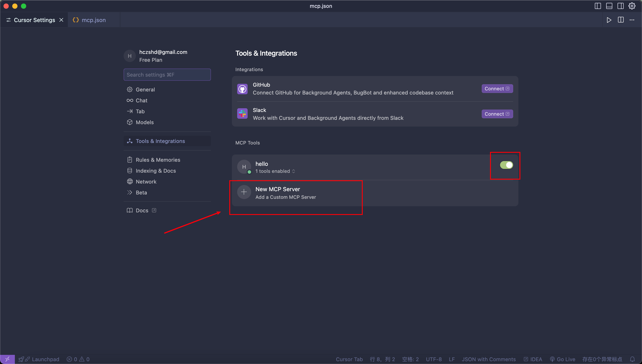Click the Free Plan label
Viewport: 642px width, 364px height.
pyautogui.click(x=150, y=60)
